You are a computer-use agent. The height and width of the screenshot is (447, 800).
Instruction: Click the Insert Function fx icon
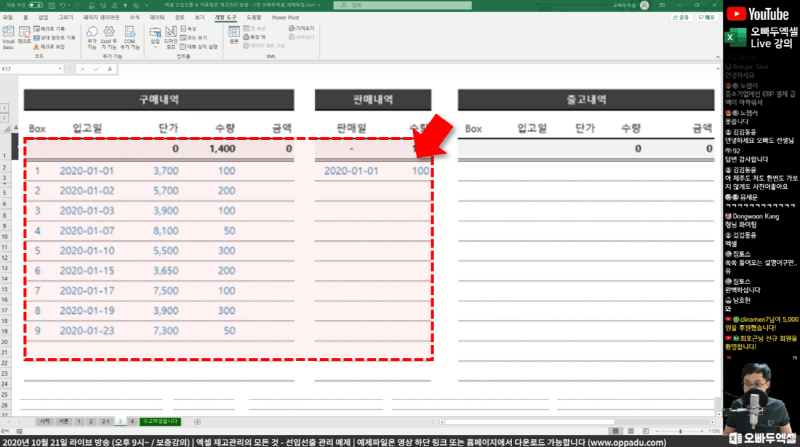(110, 69)
